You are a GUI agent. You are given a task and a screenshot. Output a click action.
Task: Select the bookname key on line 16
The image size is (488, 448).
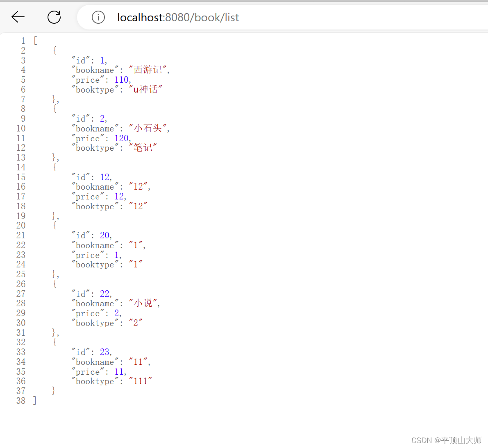coord(94,187)
